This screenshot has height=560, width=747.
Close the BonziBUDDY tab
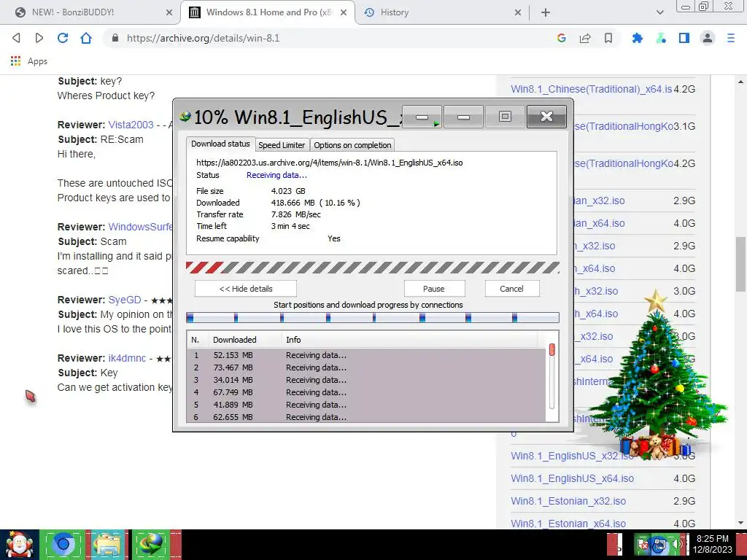point(169,12)
